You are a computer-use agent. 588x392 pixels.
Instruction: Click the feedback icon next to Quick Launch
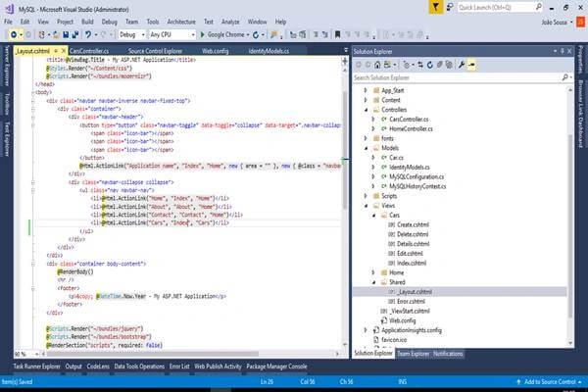pyautogui.click(x=450, y=7)
